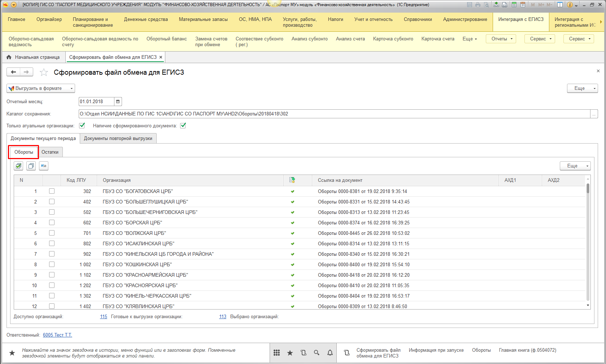Open the calendar picker for Отчетный месяц
Image resolution: width=606 pixels, height=364 pixels.
point(118,102)
